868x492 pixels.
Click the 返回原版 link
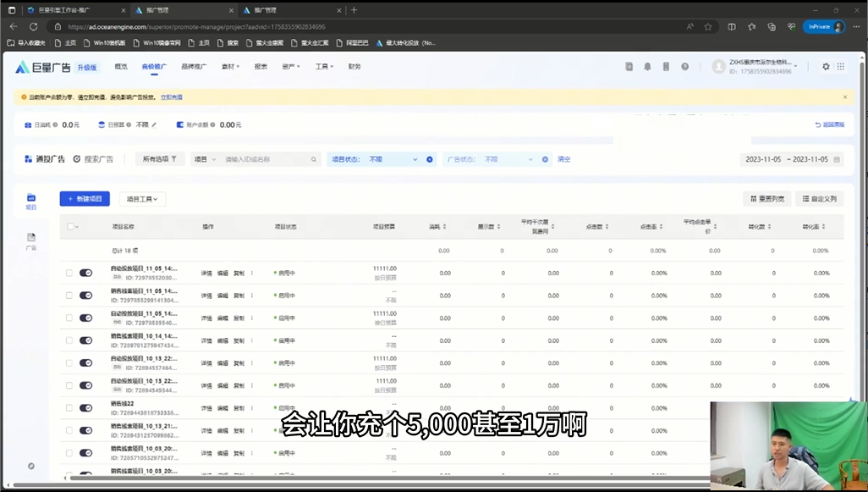[830, 124]
